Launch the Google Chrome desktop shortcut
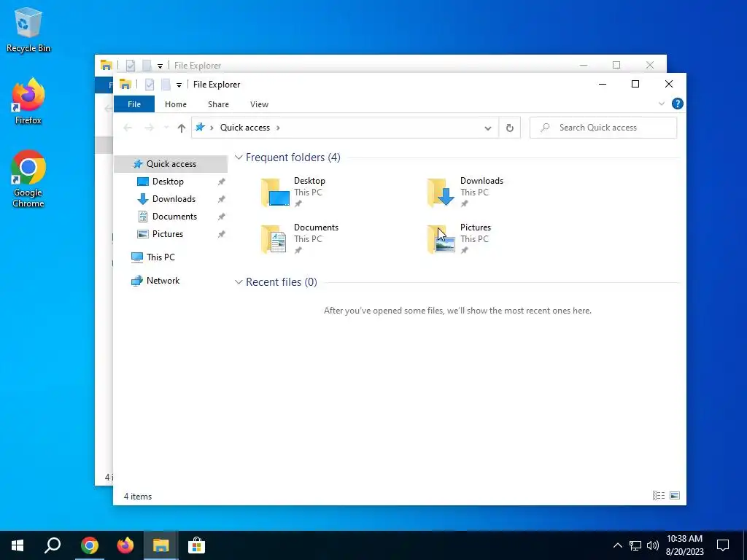This screenshot has width=747, height=560. pyautogui.click(x=28, y=179)
